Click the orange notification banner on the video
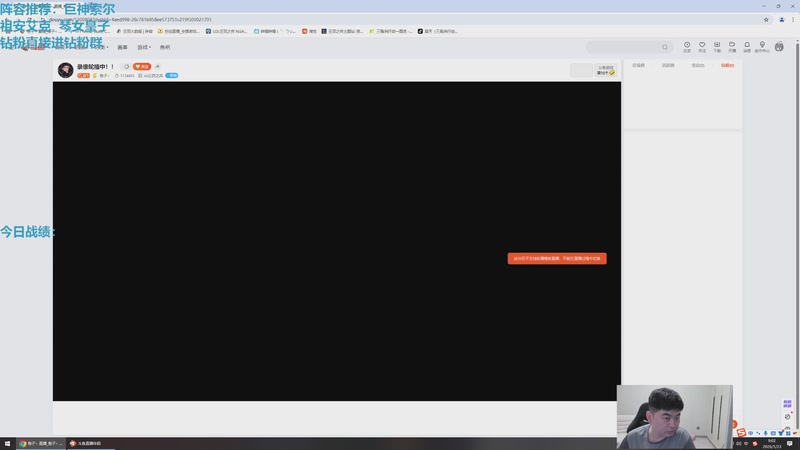Screen dimensions: 800x450 [557, 259]
